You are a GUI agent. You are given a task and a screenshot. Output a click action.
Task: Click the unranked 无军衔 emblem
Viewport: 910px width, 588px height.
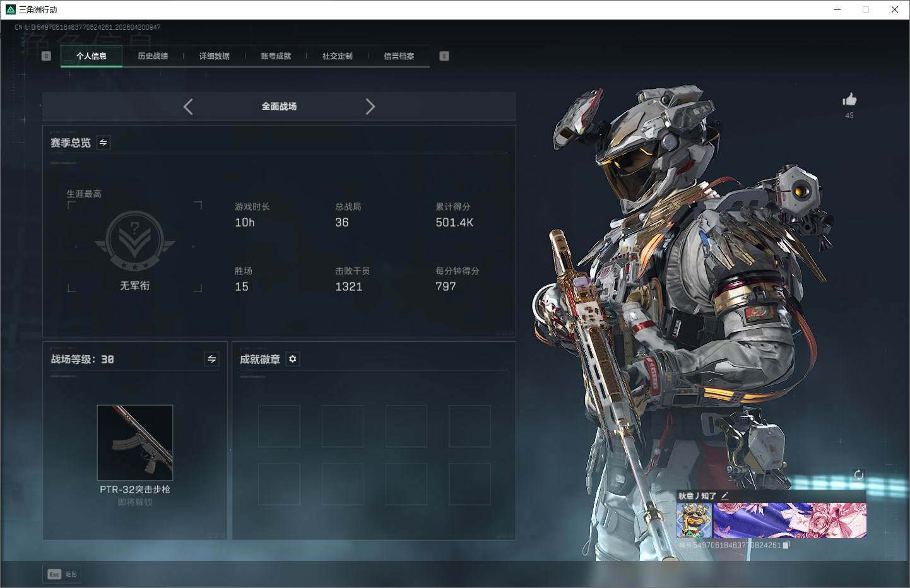[134, 240]
